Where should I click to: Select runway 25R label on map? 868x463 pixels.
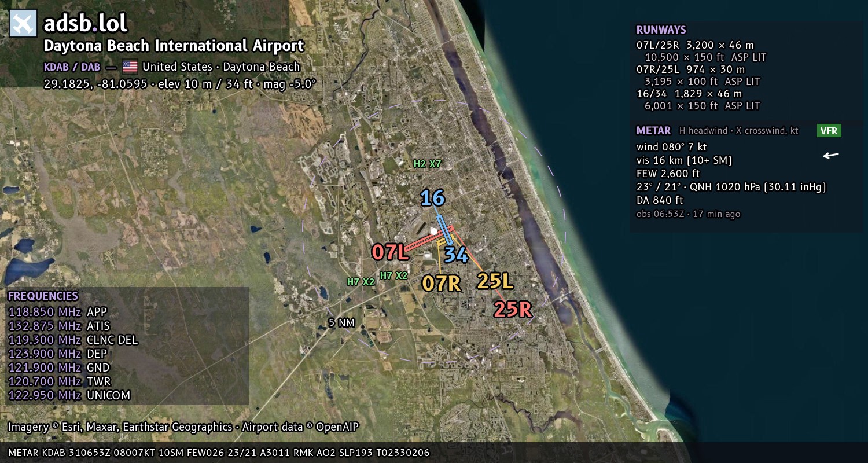point(513,310)
